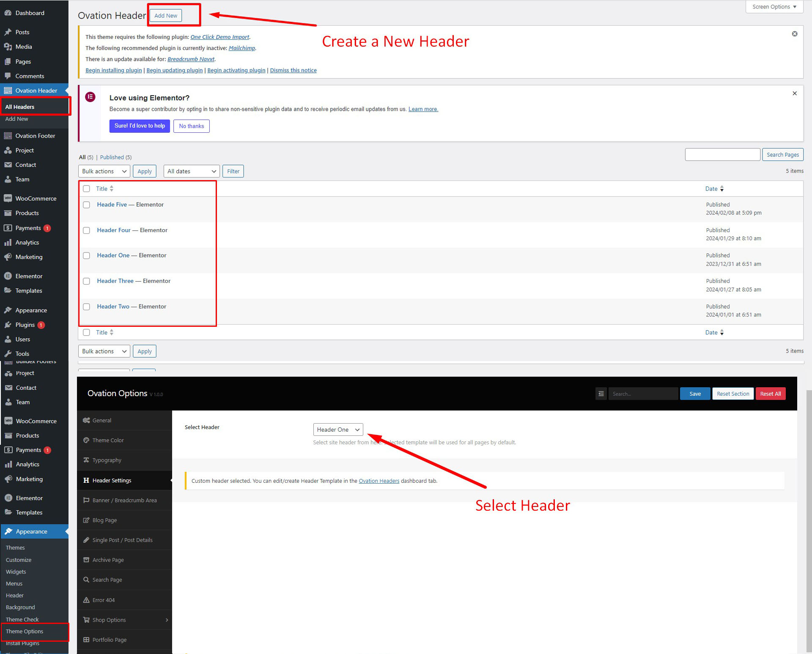Open Archive Page options section
Image resolution: width=812 pixels, height=654 pixels.
pyautogui.click(x=124, y=560)
